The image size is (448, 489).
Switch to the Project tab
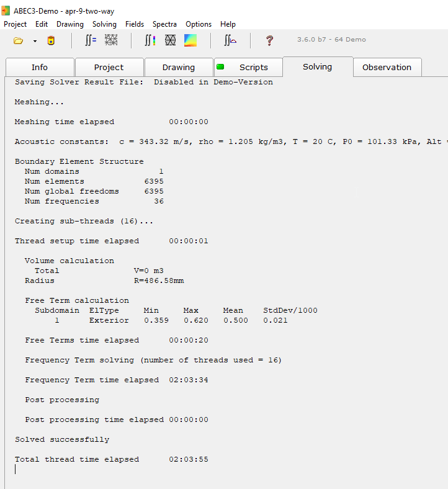click(x=109, y=67)
